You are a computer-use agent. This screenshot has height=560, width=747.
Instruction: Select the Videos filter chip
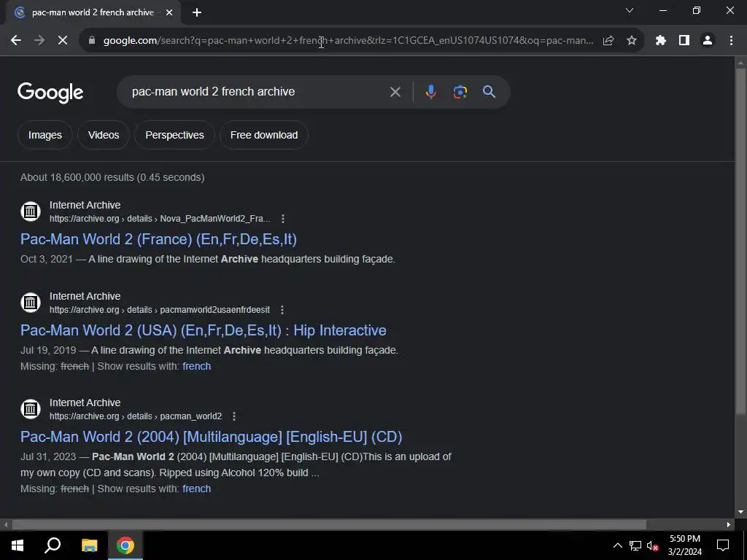(104, 135)
